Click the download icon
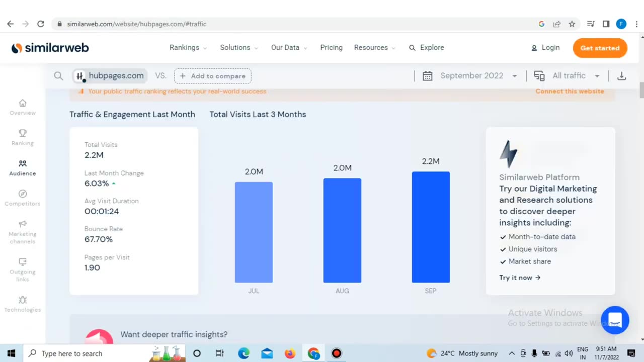644x362 pixels. pyautogui.click(x=621, y=76)
